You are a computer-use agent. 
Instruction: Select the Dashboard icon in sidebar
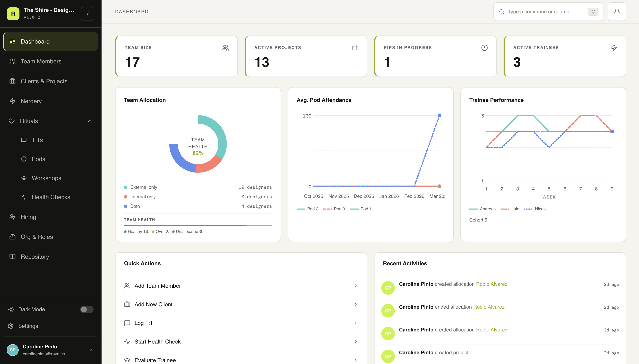[12, 41]
